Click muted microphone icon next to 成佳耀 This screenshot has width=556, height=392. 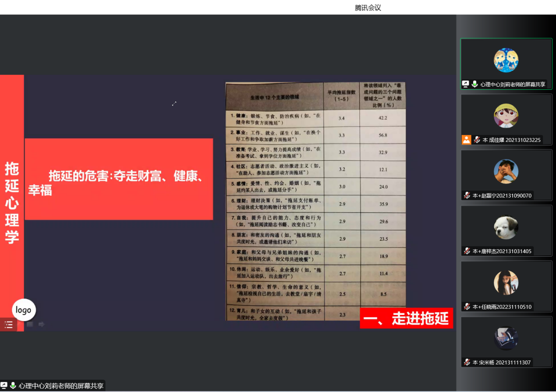pos(477,140)
